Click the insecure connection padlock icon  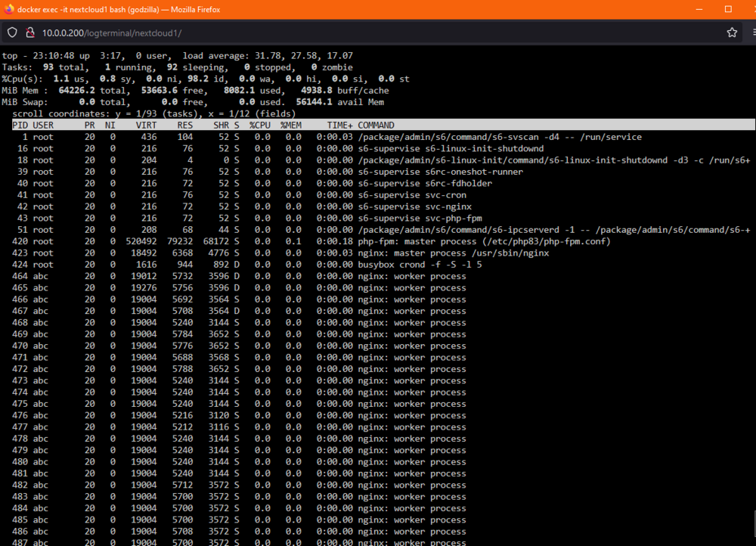tap(30, 33)
